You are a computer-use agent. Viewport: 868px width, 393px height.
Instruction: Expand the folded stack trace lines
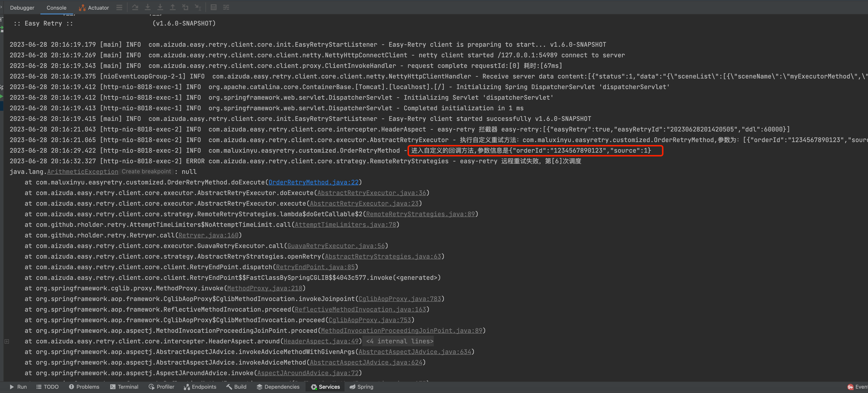(x=7, y=341)
